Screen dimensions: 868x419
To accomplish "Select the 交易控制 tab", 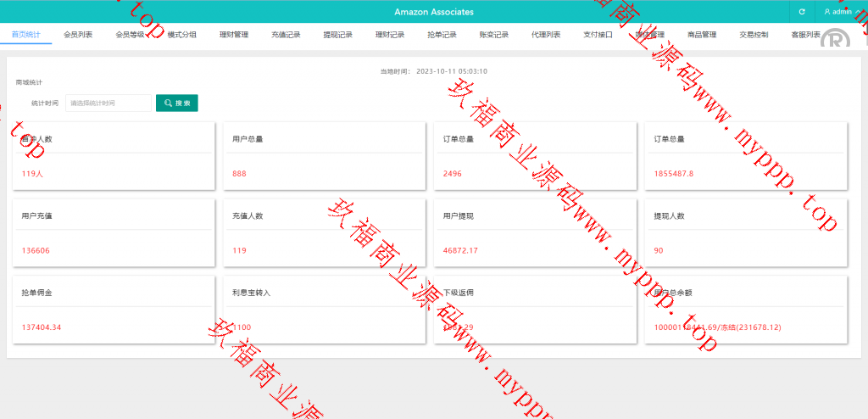I will tap(754, 35).
